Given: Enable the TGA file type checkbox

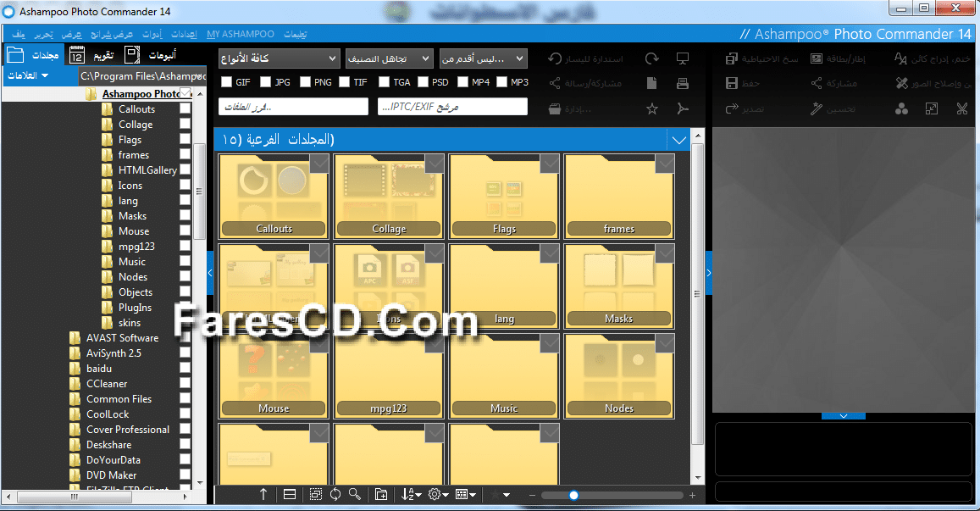Looking at the screenshot, I should 384,82.
